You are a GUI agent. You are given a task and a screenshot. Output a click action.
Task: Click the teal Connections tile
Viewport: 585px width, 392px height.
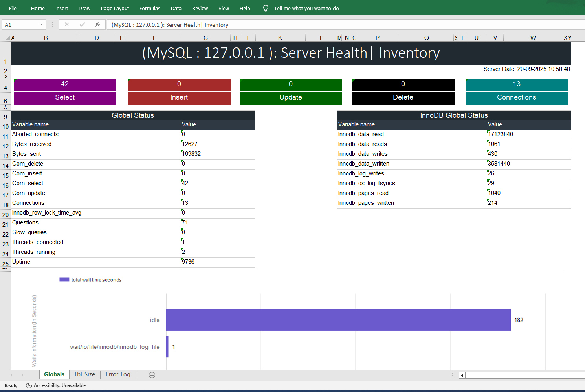[x=516, y=97]
